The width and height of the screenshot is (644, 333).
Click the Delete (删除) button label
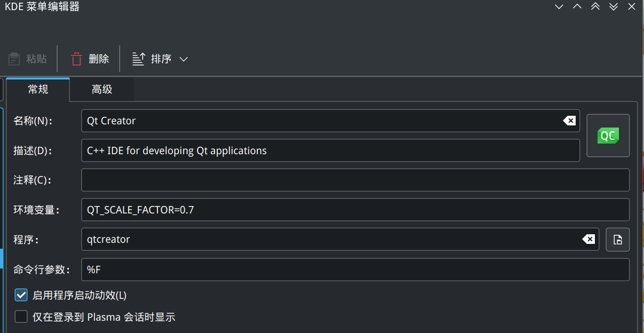99,59
